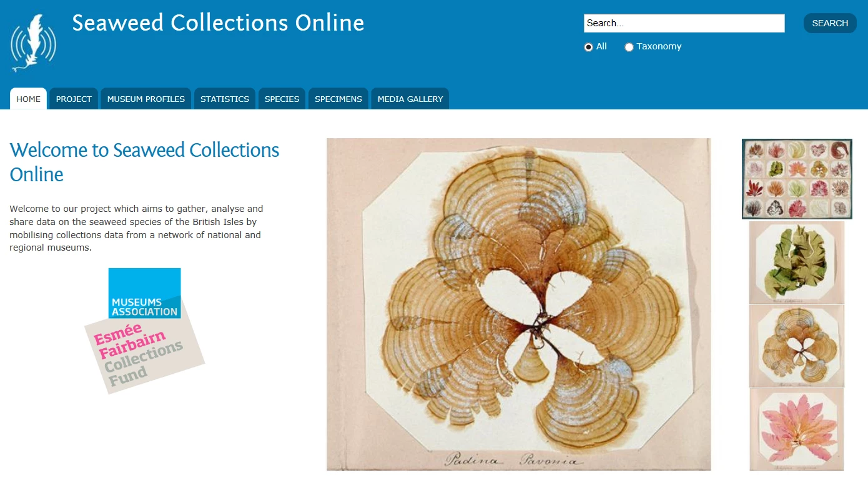Open the Media Gallery tab

pyautogui.click(x=410, y=99)
